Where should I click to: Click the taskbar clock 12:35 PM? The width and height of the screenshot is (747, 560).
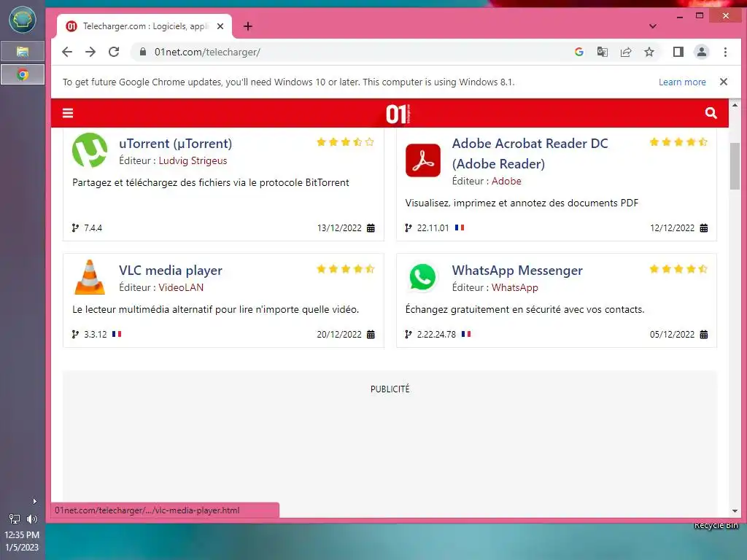[x=22, y=534]
